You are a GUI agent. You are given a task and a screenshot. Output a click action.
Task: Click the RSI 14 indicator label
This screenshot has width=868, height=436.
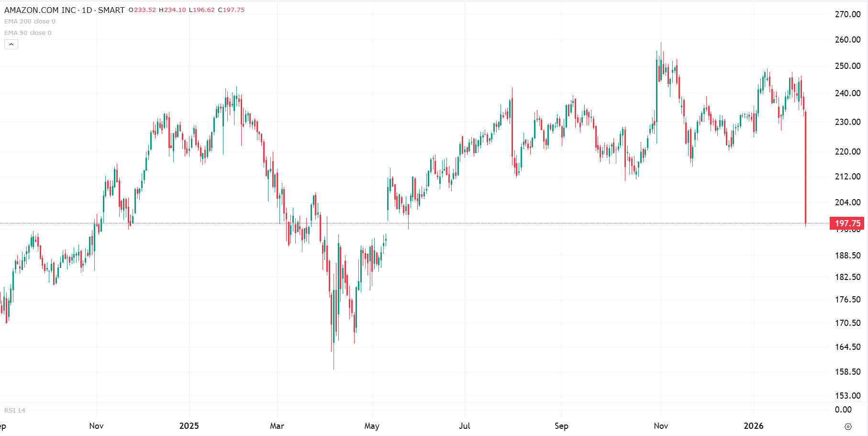(x=15, y=410)
